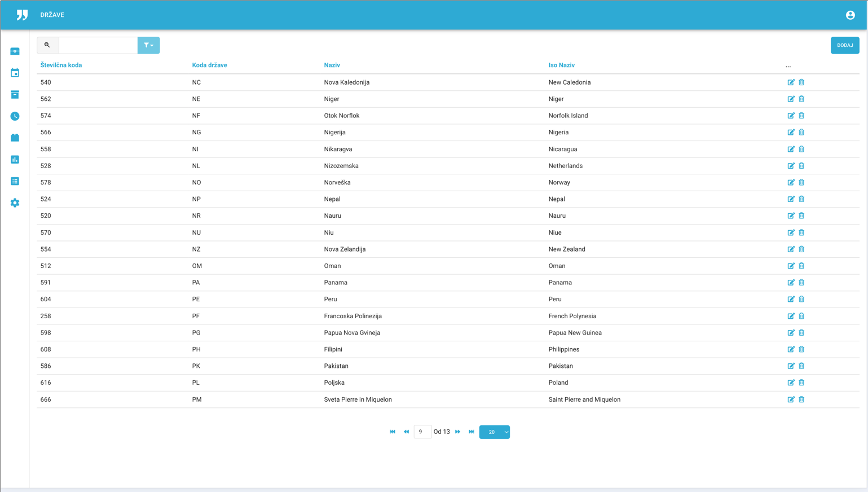Image resolution: width=868 pixels, height=492 pixels.
Task: Click the search input field
Action: click(x=98, y=45)
